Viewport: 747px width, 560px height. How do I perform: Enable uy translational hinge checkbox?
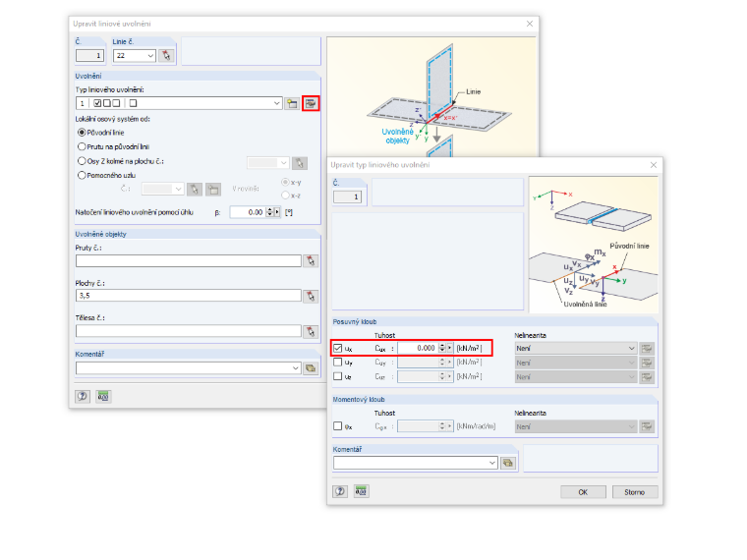[338, 363]
